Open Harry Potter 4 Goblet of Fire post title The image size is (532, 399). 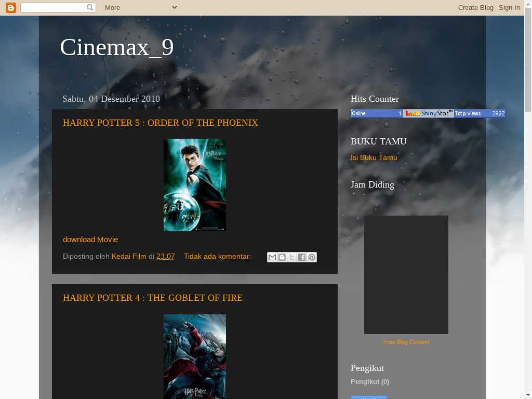[x=152, y=298]
